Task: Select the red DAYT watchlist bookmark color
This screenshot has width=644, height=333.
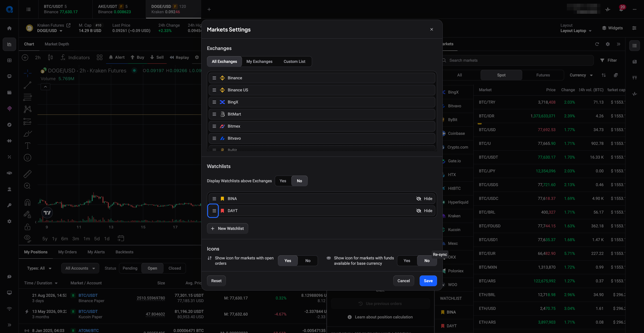Action: coord(222,211)
